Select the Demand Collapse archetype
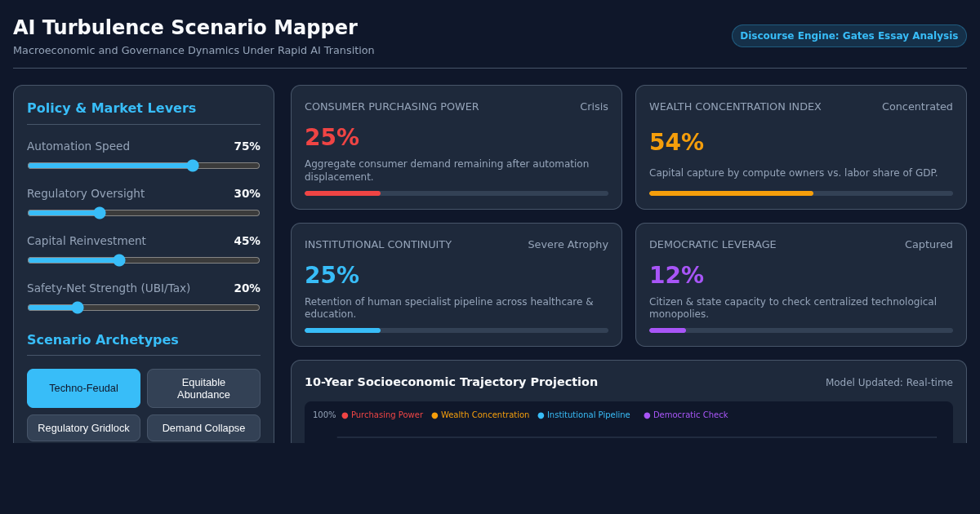The image size is (980, 514). click(x=203, y=428)
